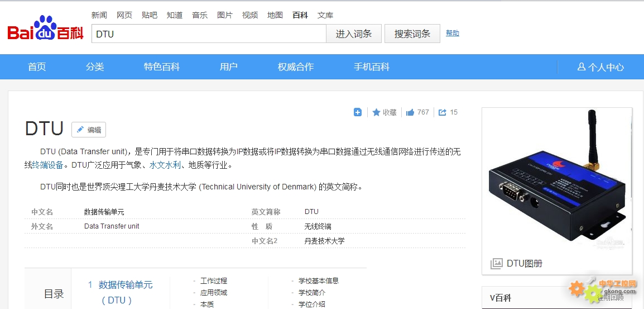Viewport: 644px width, 309px height.
Task: Click the 数据传输单元 value in info table
Action: (x=104, y=212)
